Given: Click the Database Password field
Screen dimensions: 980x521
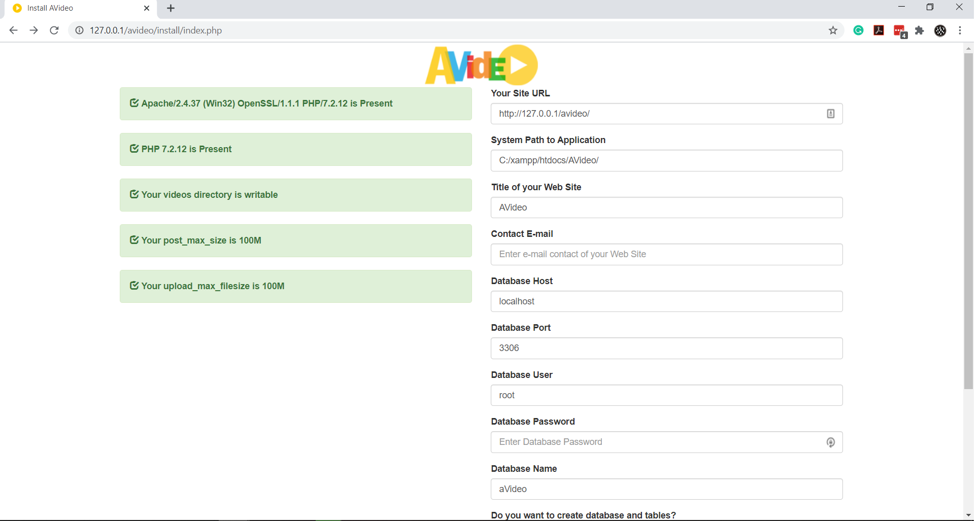Looking at the screenshot, I should coord(666,442).
